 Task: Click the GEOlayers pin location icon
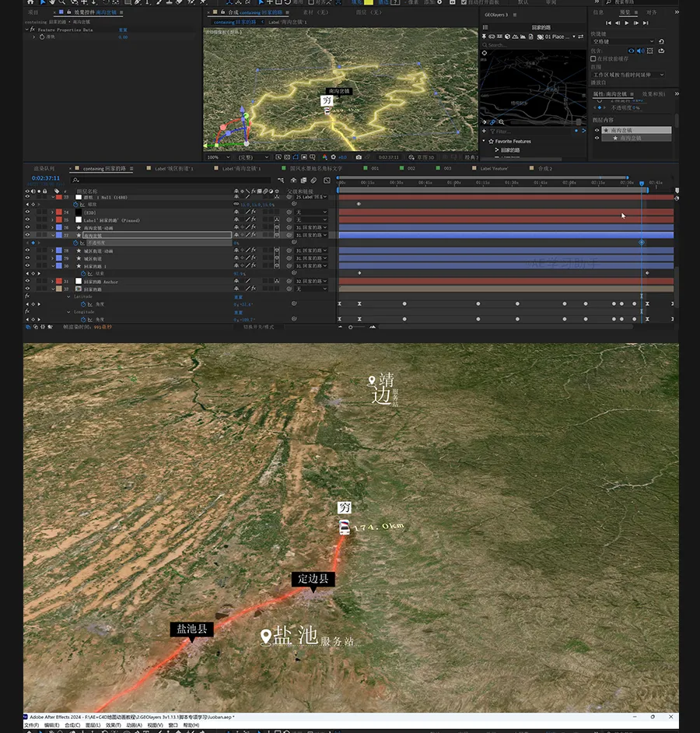click(x=484, y=37)
